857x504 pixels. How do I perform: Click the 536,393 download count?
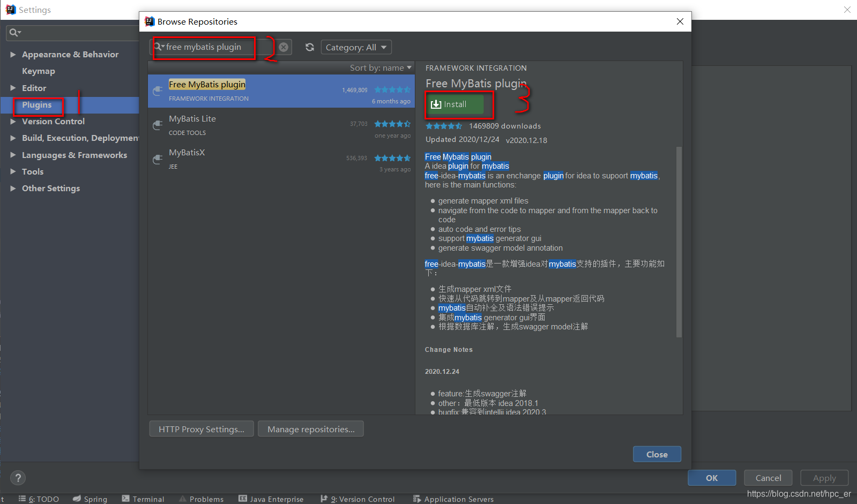356,158
